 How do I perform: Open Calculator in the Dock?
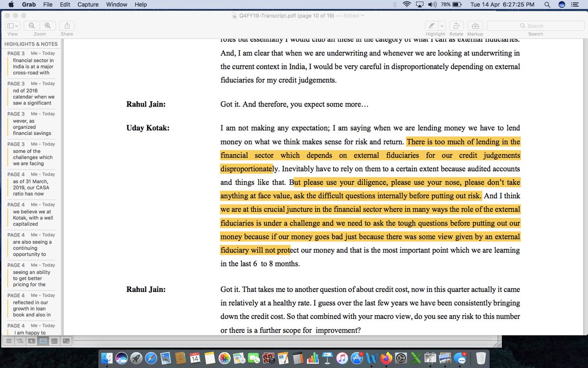click(x=297, y=358)
